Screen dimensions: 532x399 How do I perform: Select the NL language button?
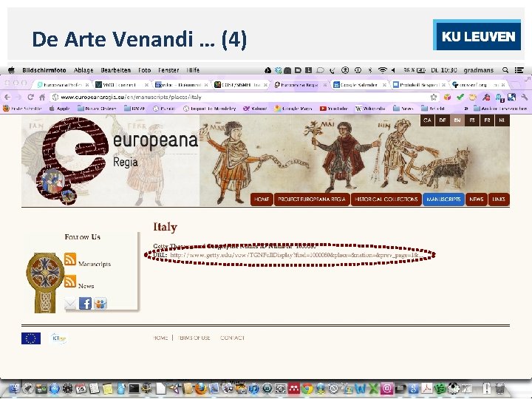tap(502, 120)
